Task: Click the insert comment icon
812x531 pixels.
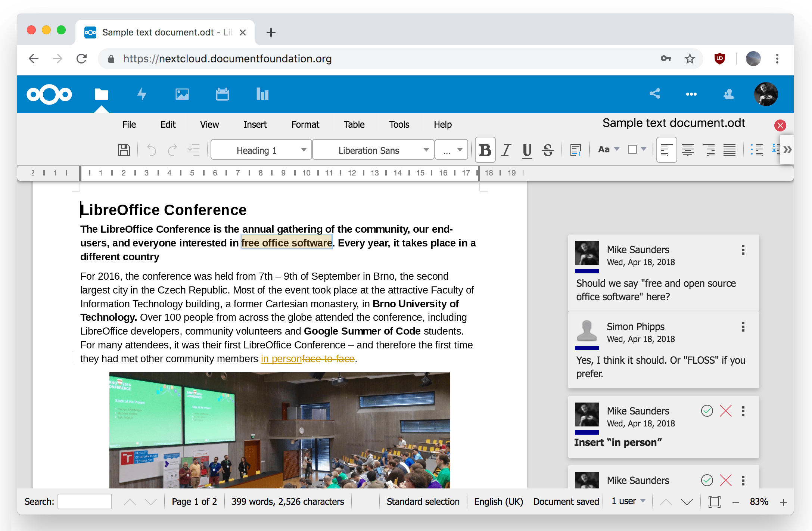Action: [575, 150]
